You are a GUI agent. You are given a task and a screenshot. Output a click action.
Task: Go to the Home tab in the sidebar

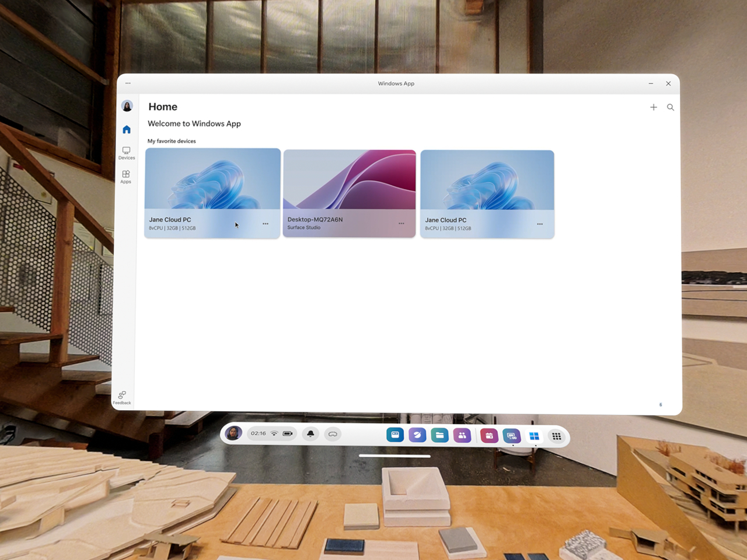click(127, 129)
